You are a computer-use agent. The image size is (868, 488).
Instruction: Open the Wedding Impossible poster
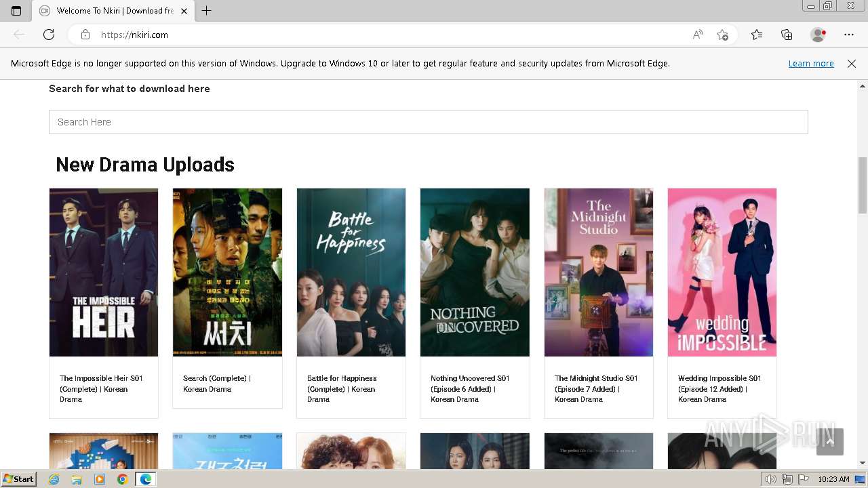tap(722, 272)
